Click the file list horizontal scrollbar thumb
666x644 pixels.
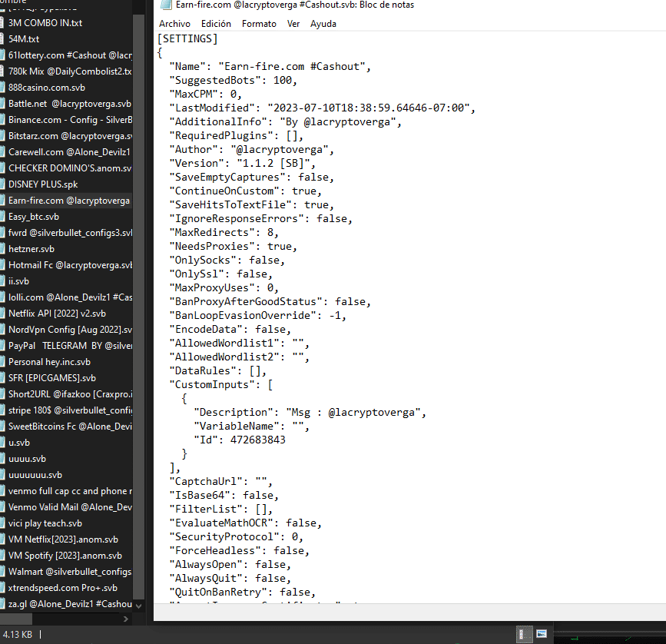(x=15, y=619)
